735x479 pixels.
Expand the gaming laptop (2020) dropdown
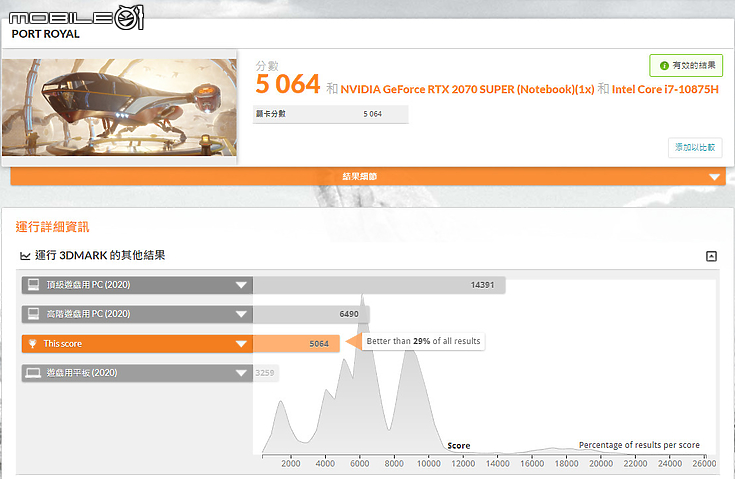tap(241, 373)
